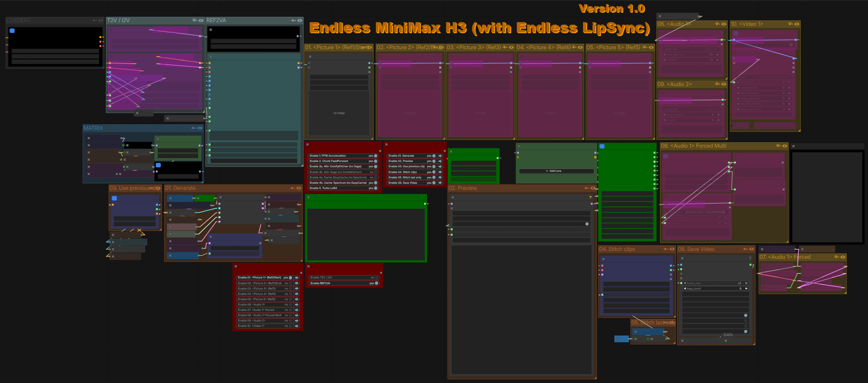Click eye icon on 08. Audio 1 Forced Multi

785,146
